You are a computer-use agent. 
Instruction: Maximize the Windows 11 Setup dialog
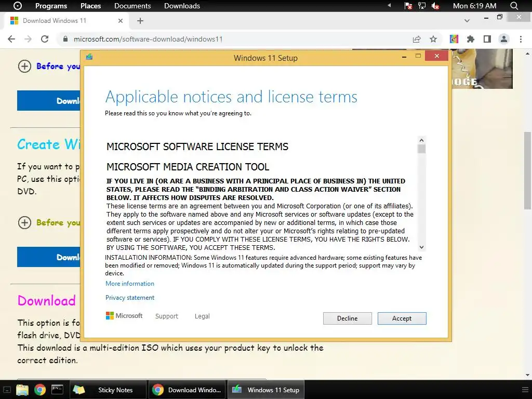click(418, 56)
